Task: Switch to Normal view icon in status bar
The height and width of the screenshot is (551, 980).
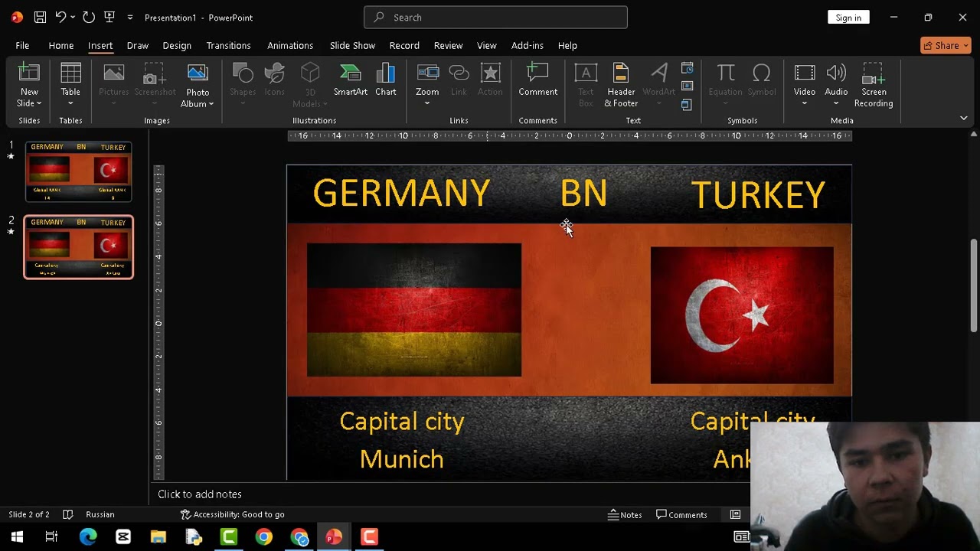Action: click(736, 514)
